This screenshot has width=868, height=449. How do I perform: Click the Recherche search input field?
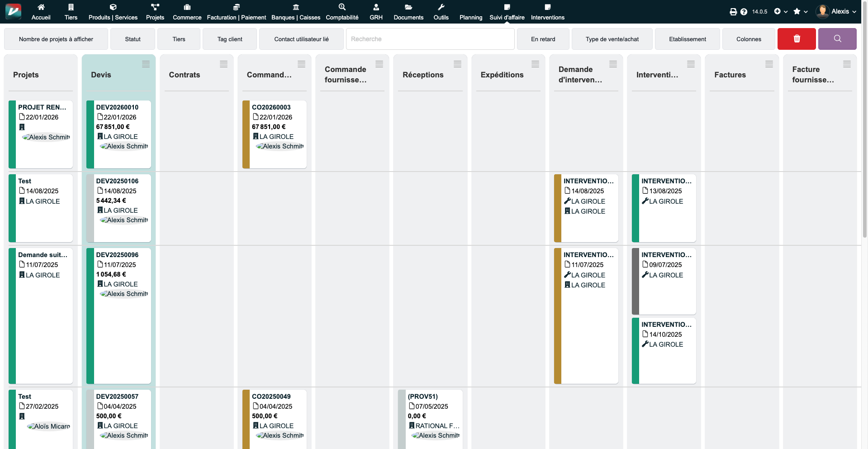point(430,39)
